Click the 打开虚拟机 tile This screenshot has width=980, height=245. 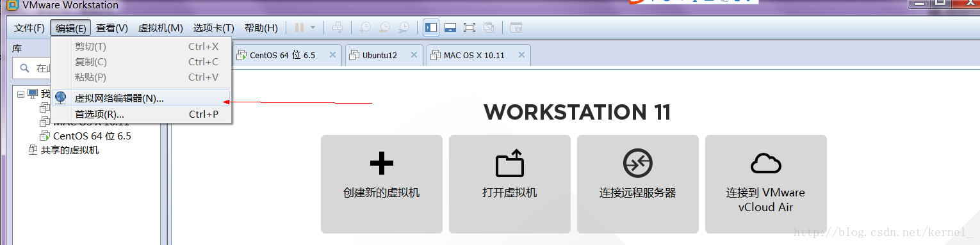(x=510, y=184)
